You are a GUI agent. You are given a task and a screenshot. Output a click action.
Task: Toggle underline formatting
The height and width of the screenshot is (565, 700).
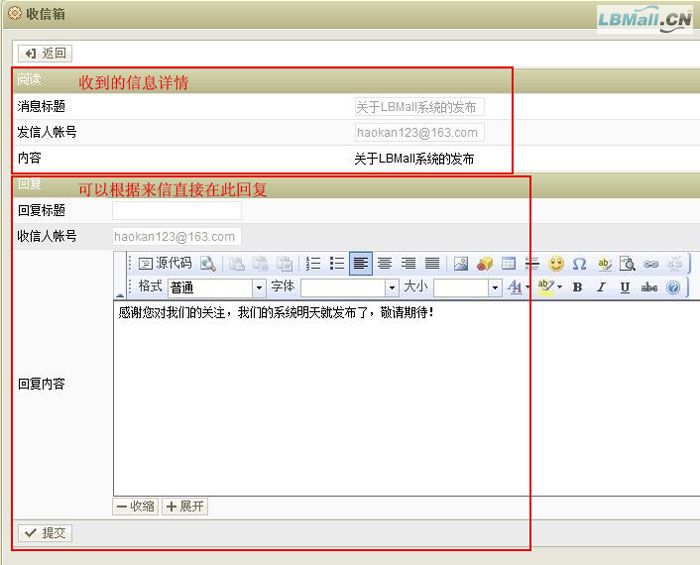(x=625, y=287)
